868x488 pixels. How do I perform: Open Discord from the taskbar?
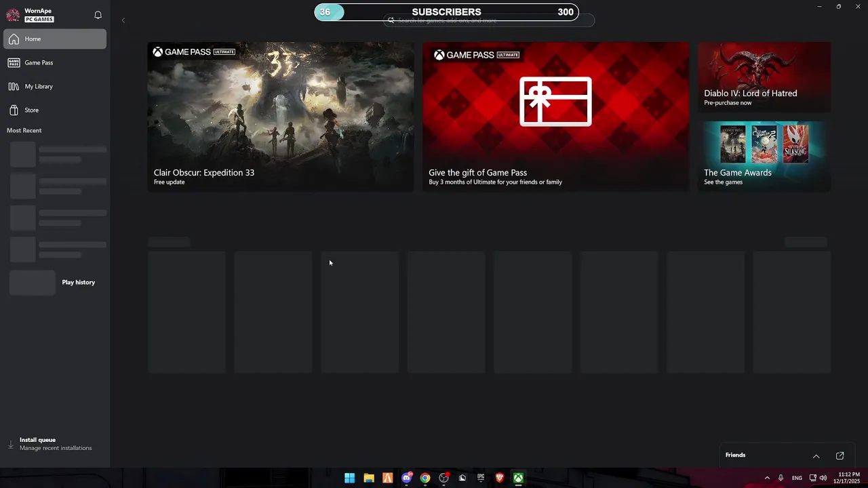coord(406,478)
